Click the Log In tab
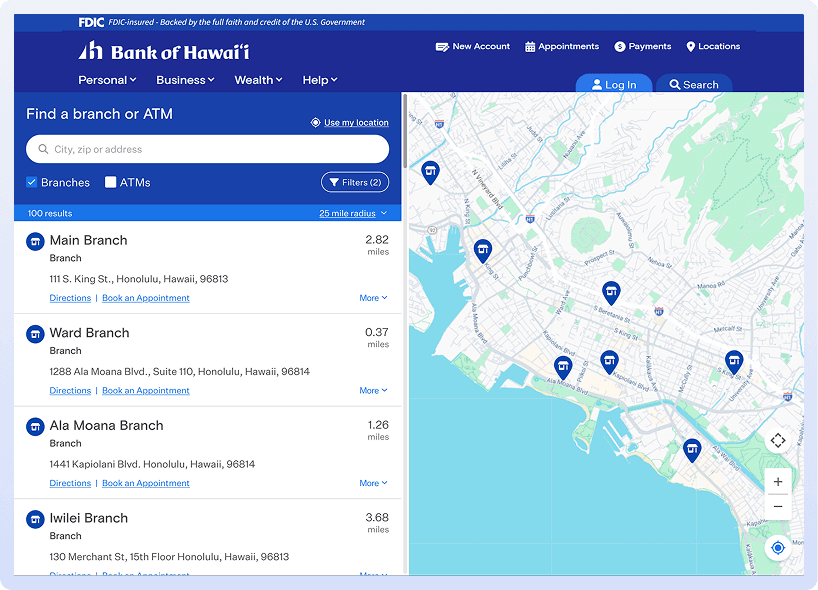The image size is (818, 590). [614, 84]
